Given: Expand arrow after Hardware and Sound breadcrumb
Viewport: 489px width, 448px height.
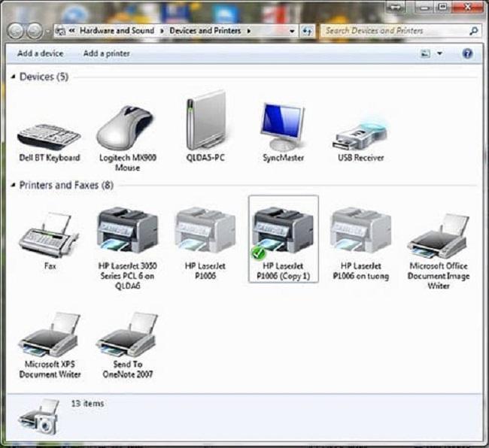Looking at the screenshot, I should [162, 31].
